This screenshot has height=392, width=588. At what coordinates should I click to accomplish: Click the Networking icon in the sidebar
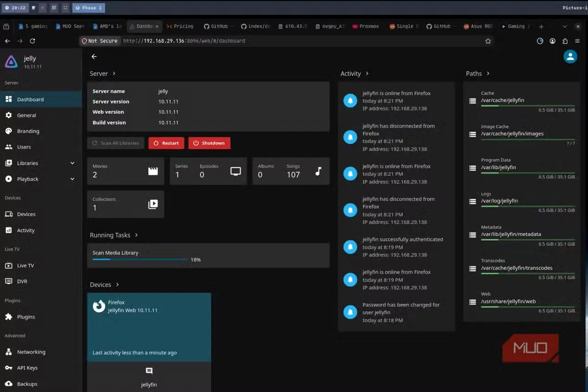click(8, 352)
